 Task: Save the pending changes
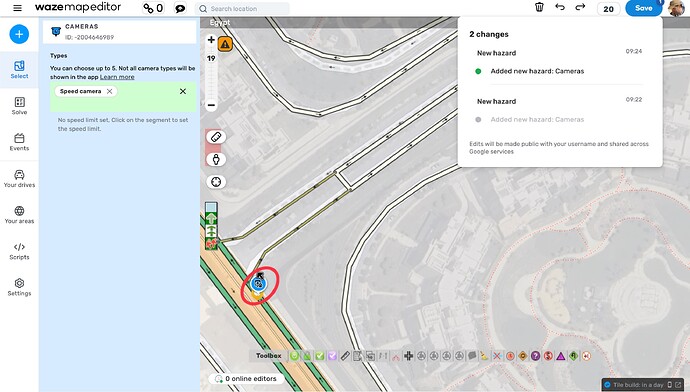pyautogui.click(x=643, y=8)
